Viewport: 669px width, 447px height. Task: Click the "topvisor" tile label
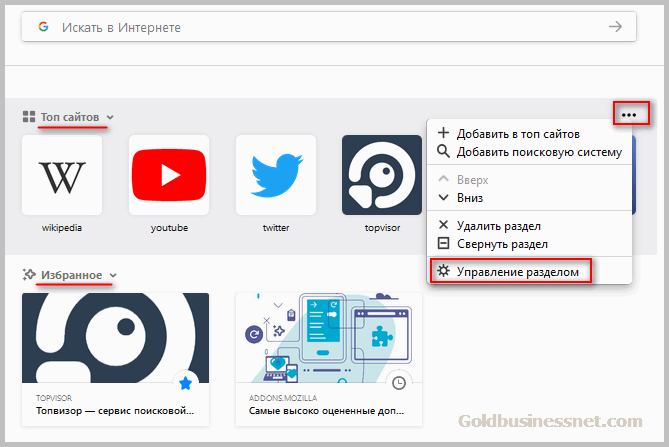(382, 228)
